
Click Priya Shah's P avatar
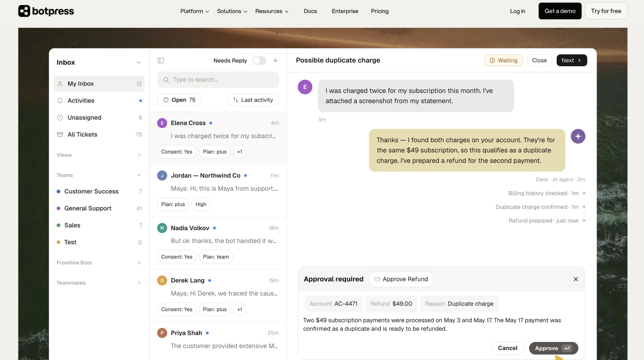[x=162, y=333]
